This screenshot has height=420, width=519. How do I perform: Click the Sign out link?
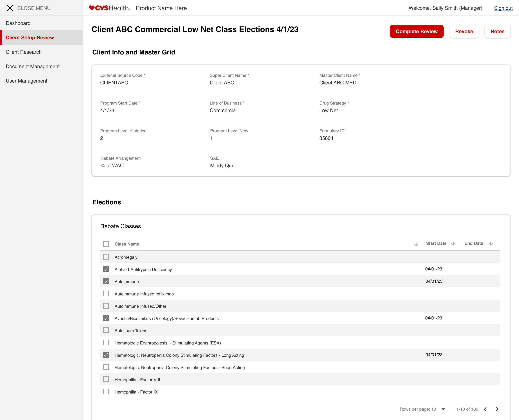pos(503,8)
